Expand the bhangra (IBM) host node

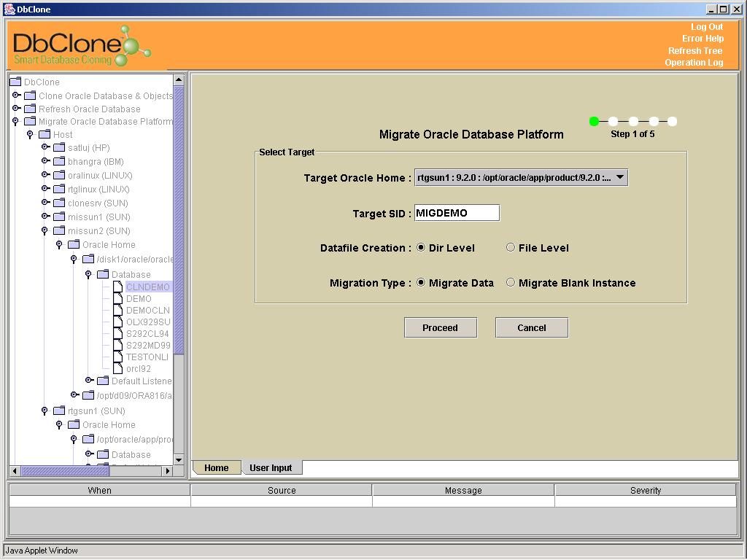tap(46, 161)
